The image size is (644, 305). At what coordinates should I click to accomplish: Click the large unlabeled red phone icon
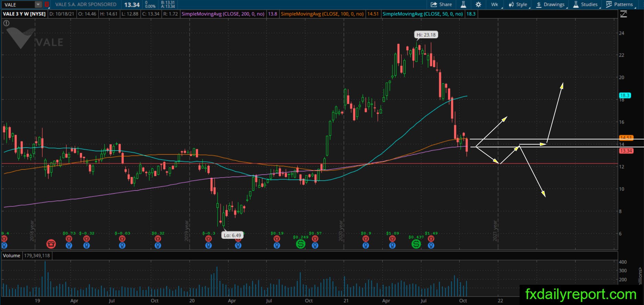(x=51, y=244)
